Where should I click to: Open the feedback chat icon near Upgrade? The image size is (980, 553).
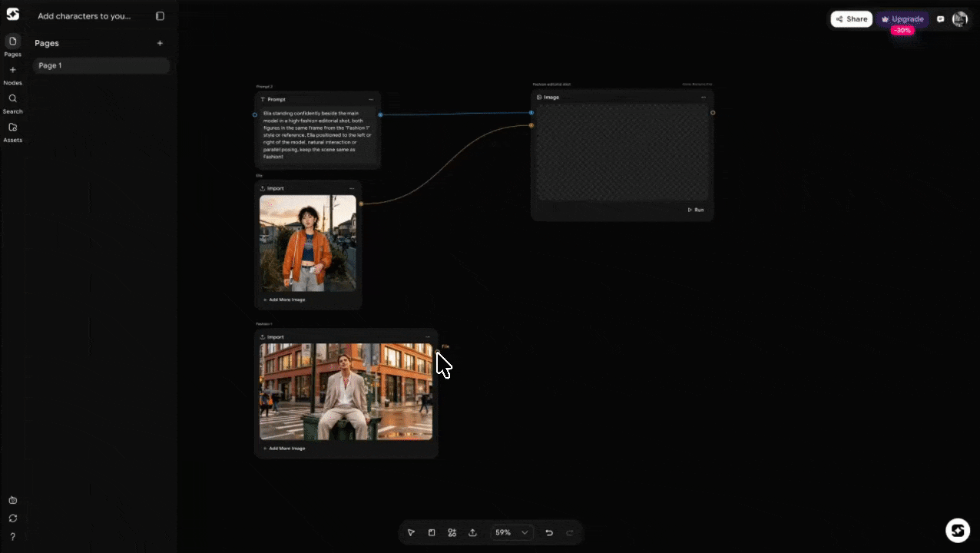coord(940,18)
